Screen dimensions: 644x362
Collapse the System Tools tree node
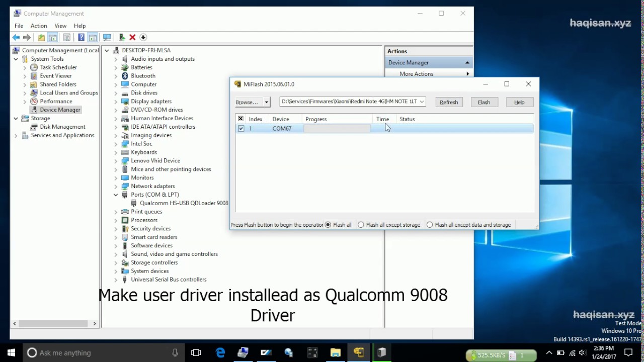16,59
